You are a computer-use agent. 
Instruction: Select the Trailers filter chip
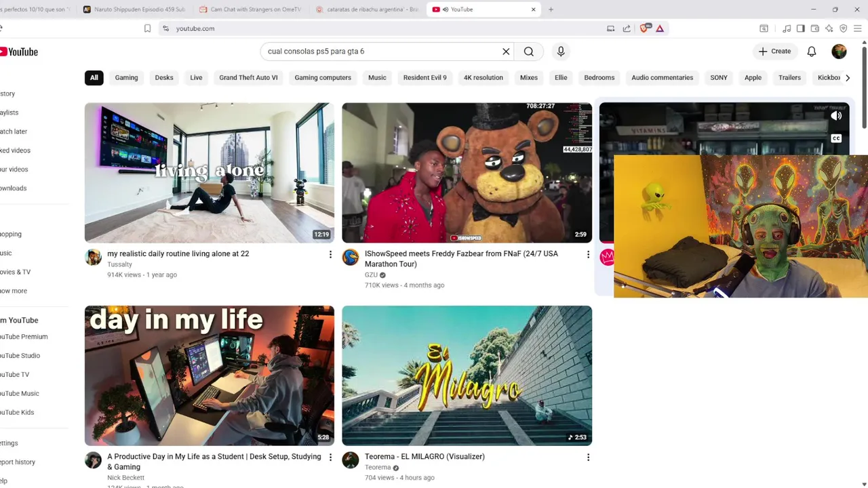point(789,78)
